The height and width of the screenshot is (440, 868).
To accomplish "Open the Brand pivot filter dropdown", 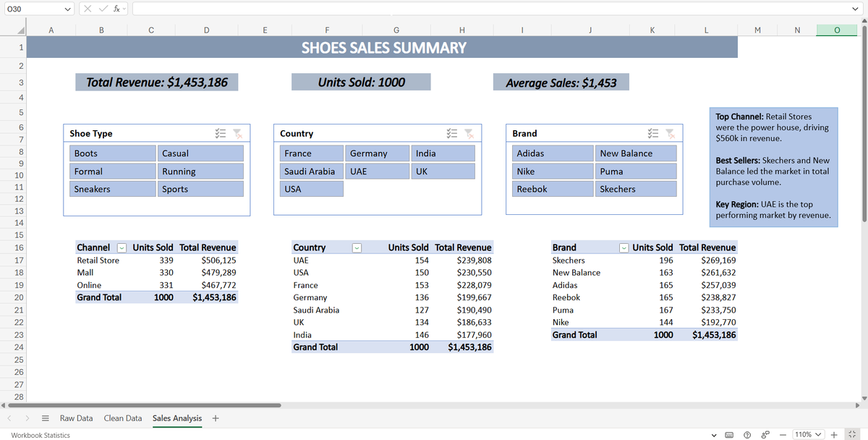I will point(624,247).
